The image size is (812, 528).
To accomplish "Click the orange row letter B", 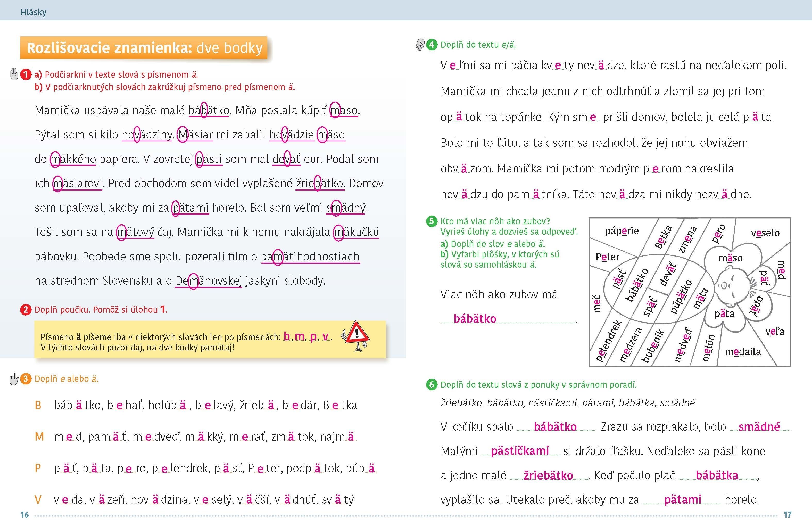I will click(38, 405).
